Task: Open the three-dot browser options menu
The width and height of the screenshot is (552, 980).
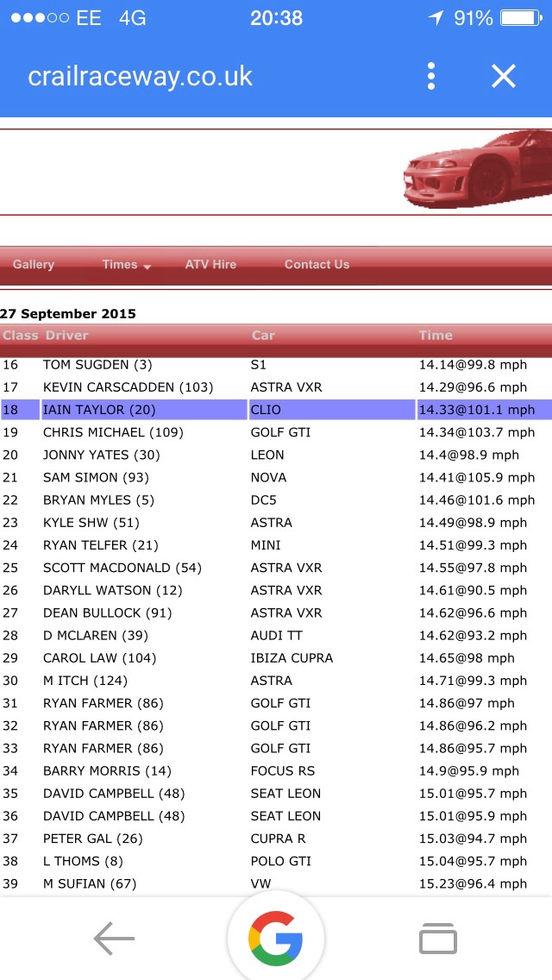Action: (x=431, y=76)
